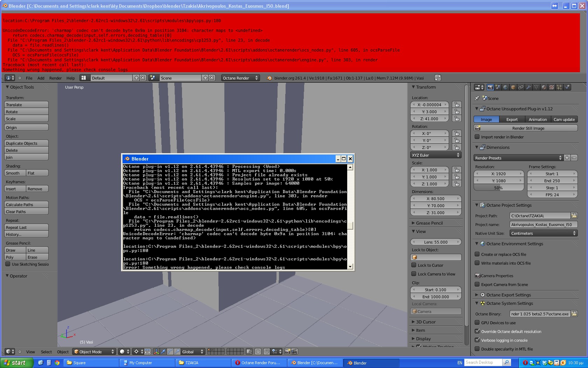Open the Scene properties tab icon
588x368 pixels.
point(498,87)
